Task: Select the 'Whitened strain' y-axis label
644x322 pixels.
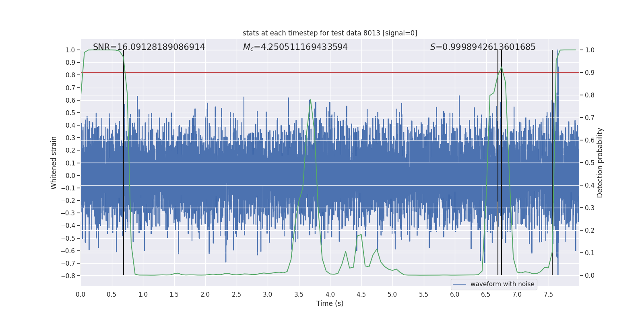Action: (x=54, y=163)
